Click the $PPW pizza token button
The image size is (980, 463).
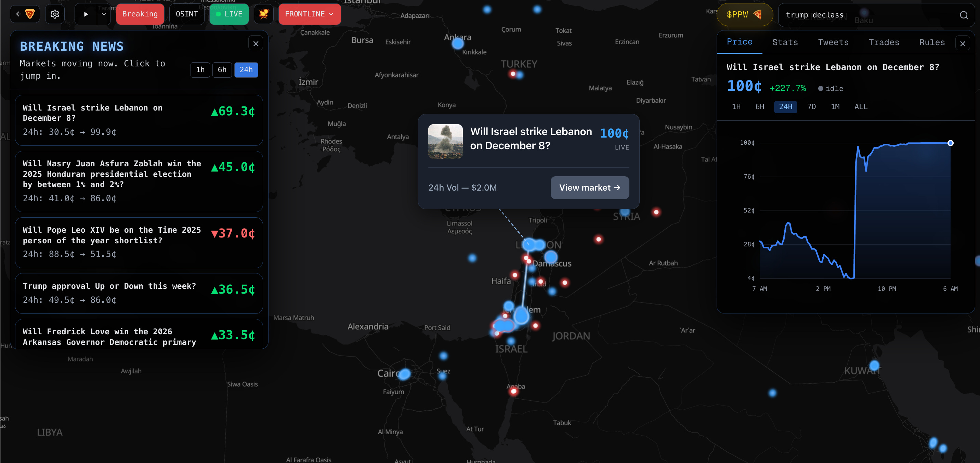pyautogui.click(x=744, y=15)
